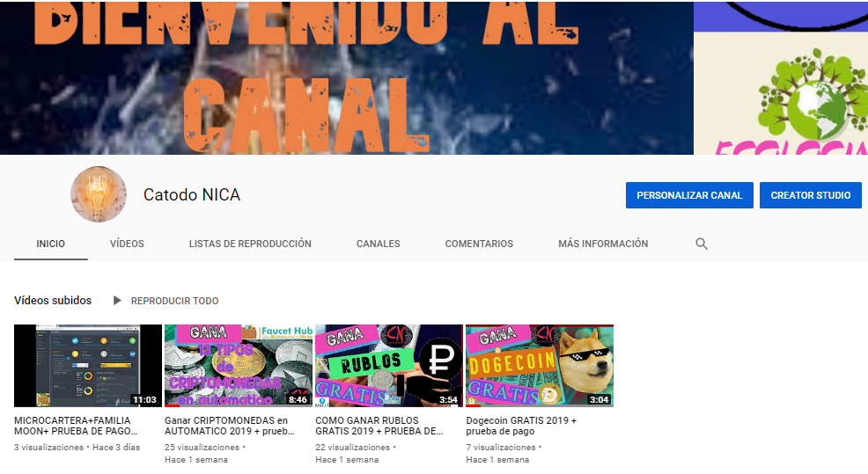This screenshot has height=474, width=868.
Task: Click the "7 visualizaciones" text
Action: point(501,447)
